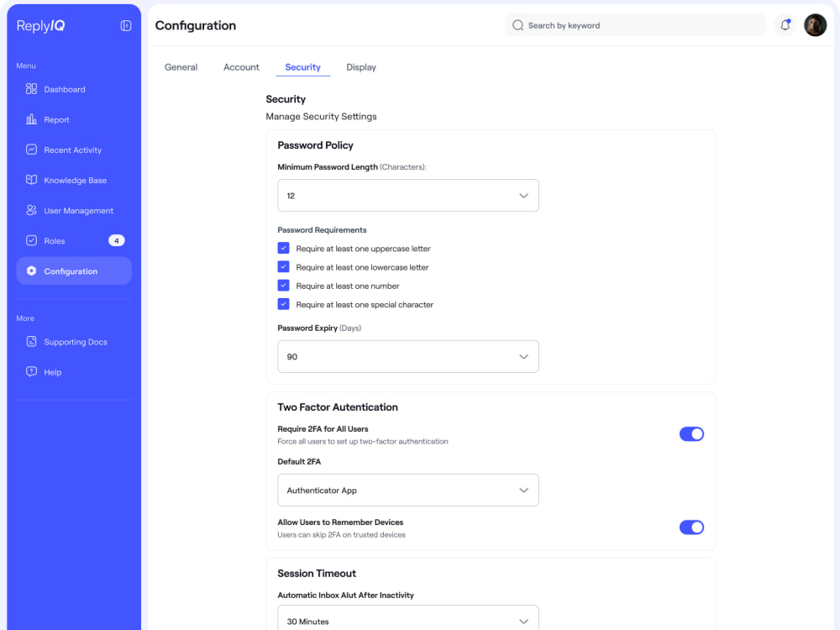Collapse the sidebar with the panel icon
Screen dimensions: 840x630
click(126, 26)
